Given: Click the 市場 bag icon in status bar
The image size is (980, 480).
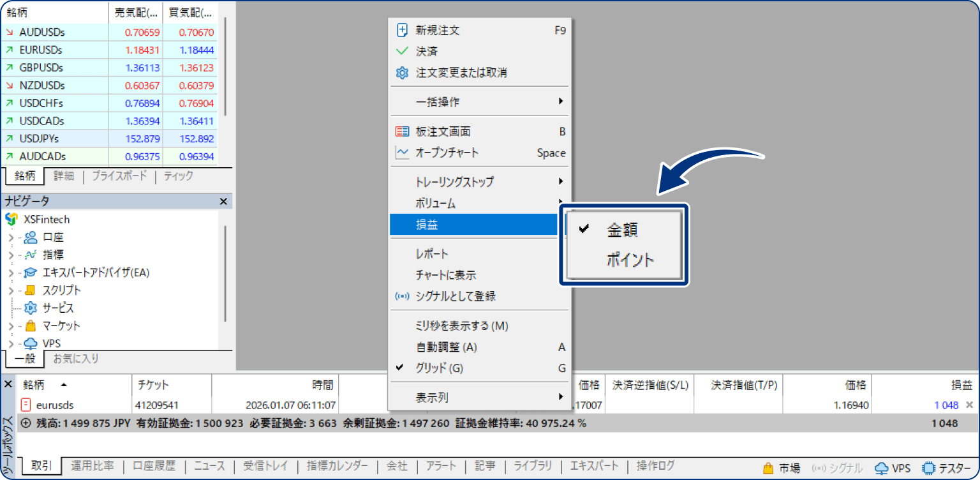Looking at the screenshot, I should click(x=768, y=469).
